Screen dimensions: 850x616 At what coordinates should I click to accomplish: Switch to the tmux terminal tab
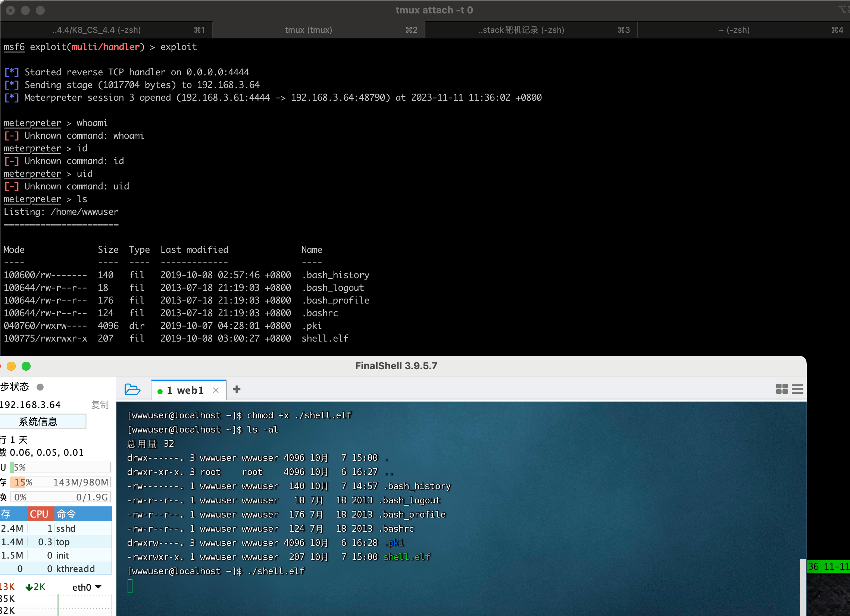pos(319,29)
